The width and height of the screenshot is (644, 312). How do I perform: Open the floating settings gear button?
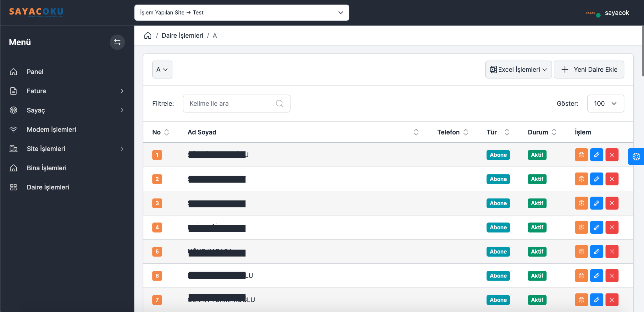pos(636,156)
